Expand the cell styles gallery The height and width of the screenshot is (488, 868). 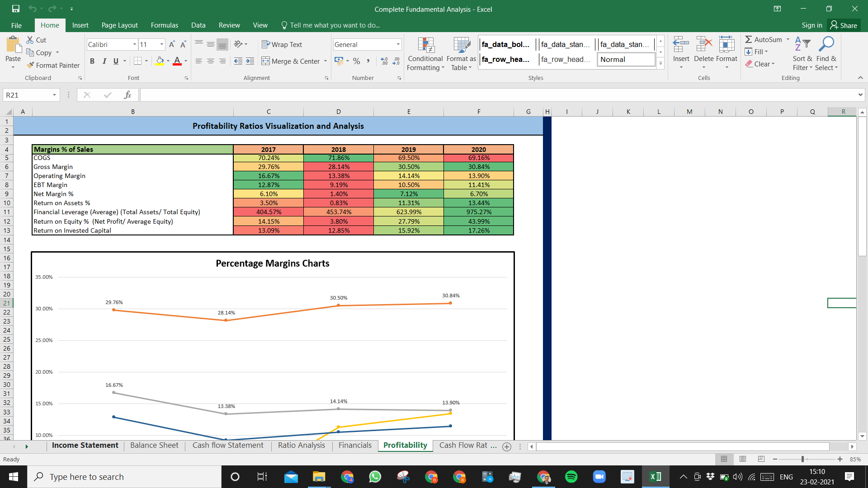[x=660, y=64]
